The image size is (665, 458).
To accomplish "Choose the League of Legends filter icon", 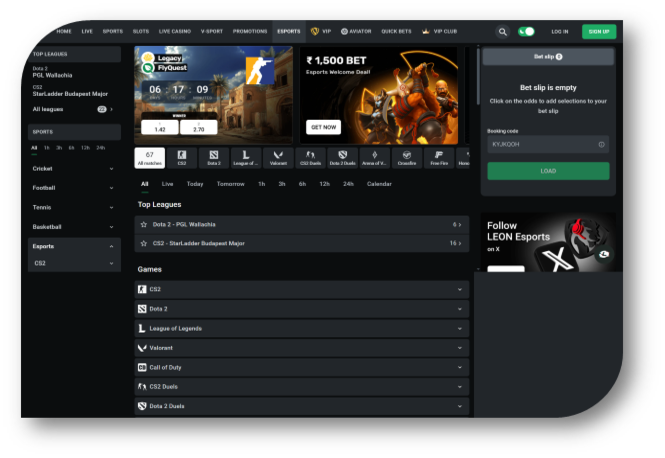I will tap(246, 157).
